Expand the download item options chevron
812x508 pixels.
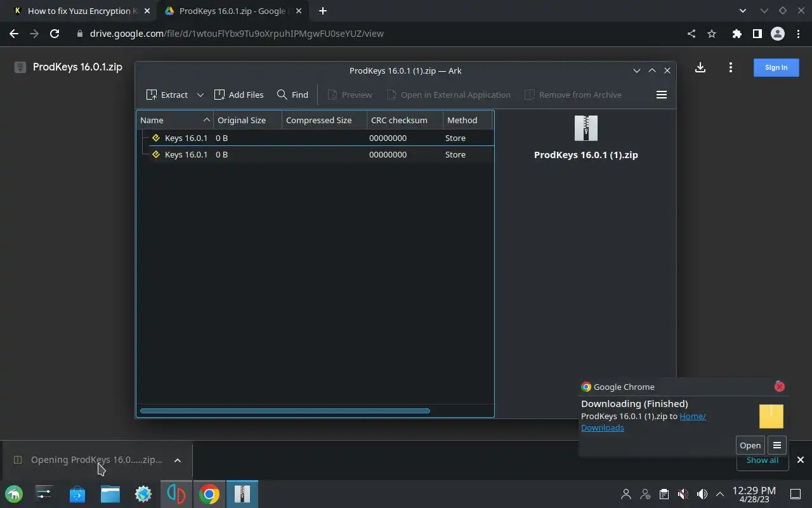point(178,460)
